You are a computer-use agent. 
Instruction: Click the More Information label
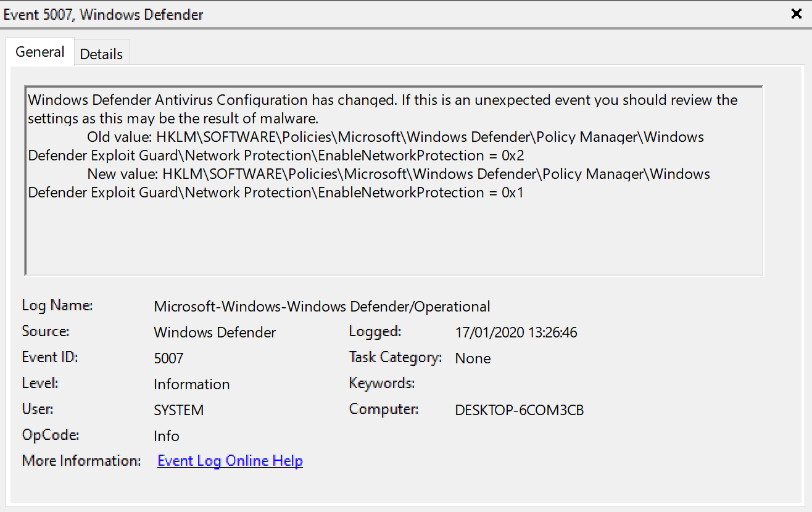tap(81, 461)
